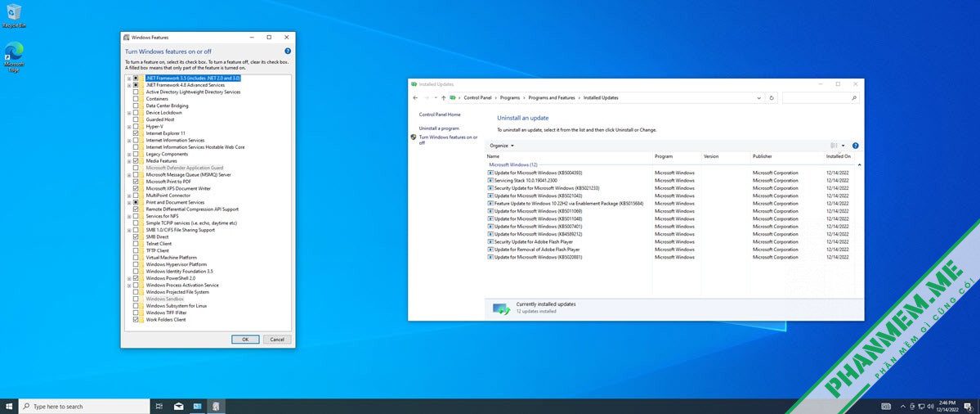Click the KB5004393 update row icon
This screenshot has height=414, width=980.
click(x=490, y=173)
